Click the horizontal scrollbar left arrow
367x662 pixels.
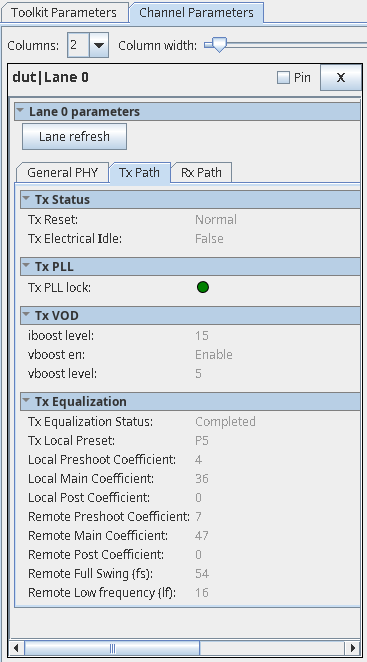[16, 648]
